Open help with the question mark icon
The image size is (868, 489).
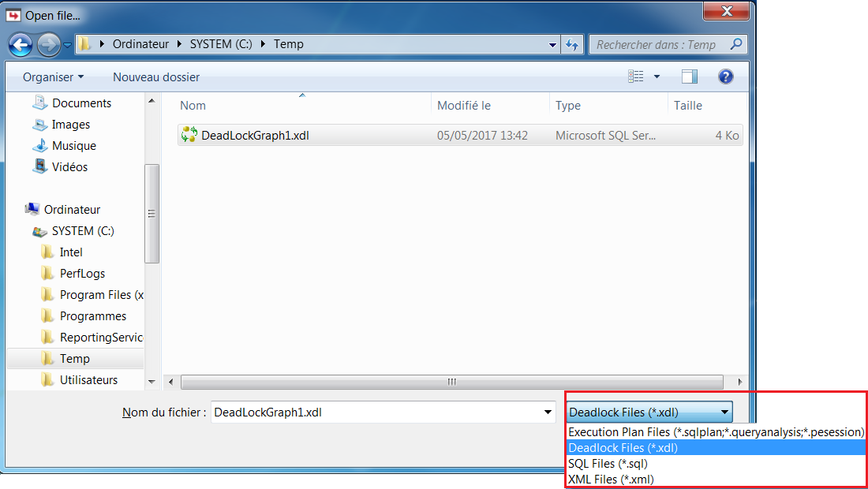(x=726, y=77)
